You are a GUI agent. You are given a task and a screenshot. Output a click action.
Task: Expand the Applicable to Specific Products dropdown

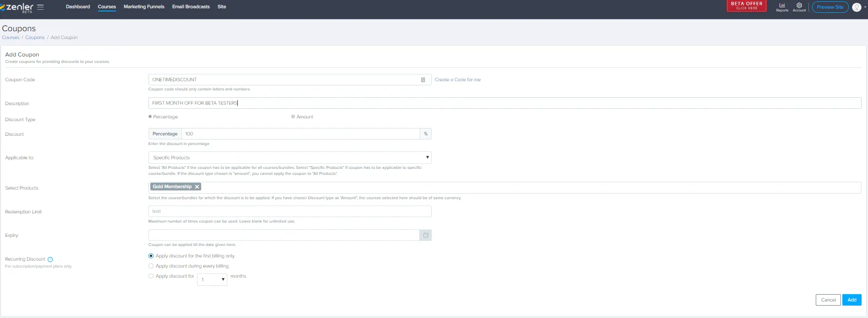[x=290, y=158]
